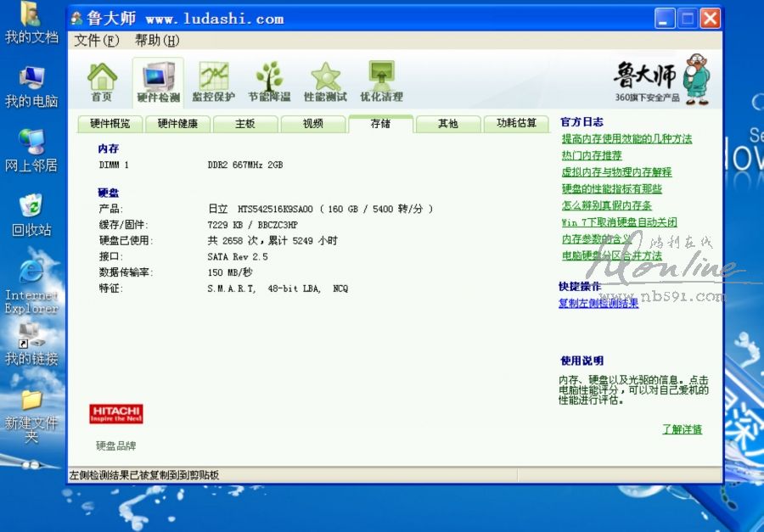The width and height of the screenshot is (764, 532).
Task: Click the 了解详情 link
Action: click(683, 429)
